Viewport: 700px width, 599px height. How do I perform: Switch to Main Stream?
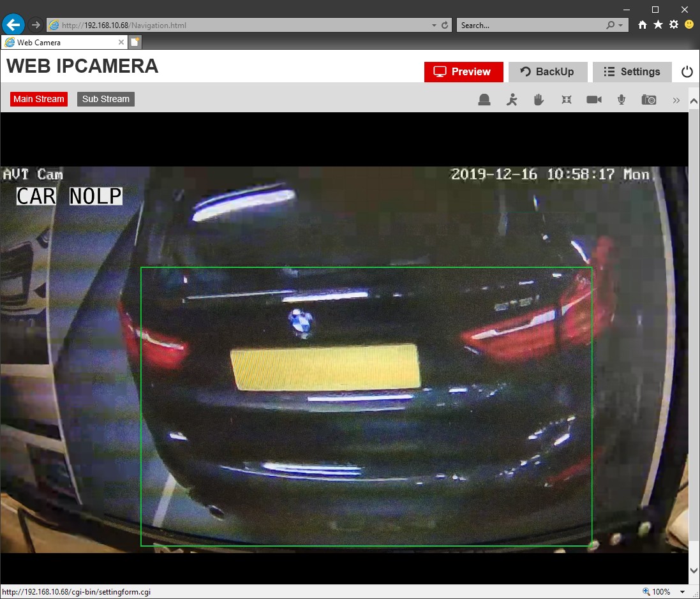[x=39, y=99]
